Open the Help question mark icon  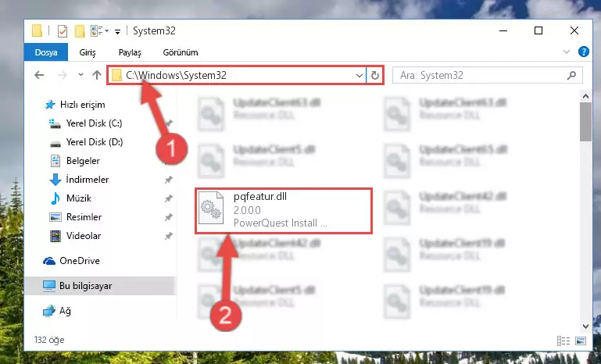(583, 52)
